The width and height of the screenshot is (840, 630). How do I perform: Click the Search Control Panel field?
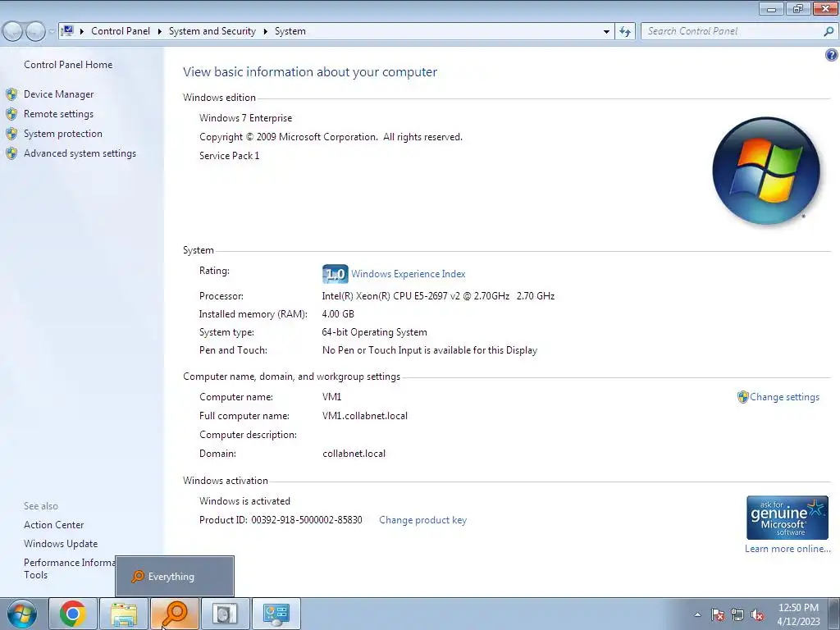point(733,31)
